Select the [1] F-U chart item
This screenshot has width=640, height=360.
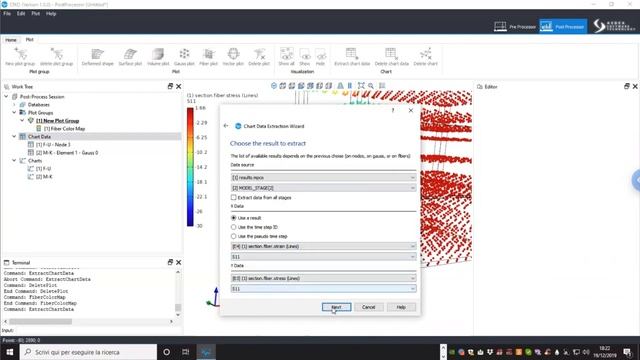(43, 169)
